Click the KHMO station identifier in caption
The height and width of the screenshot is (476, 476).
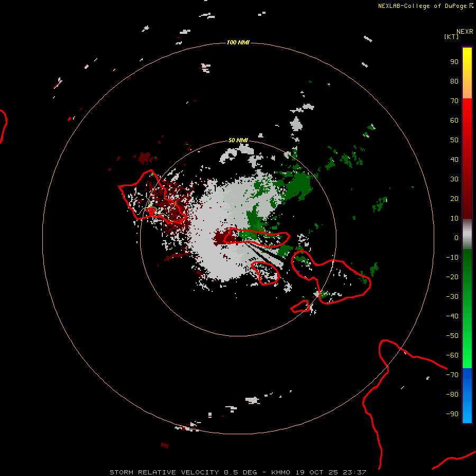pos(281,472)
